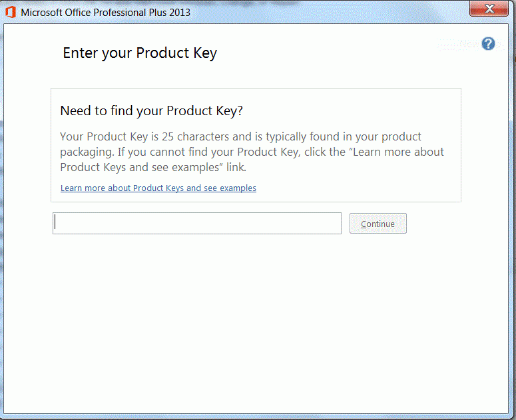Close the Office product key dialog

490,9
